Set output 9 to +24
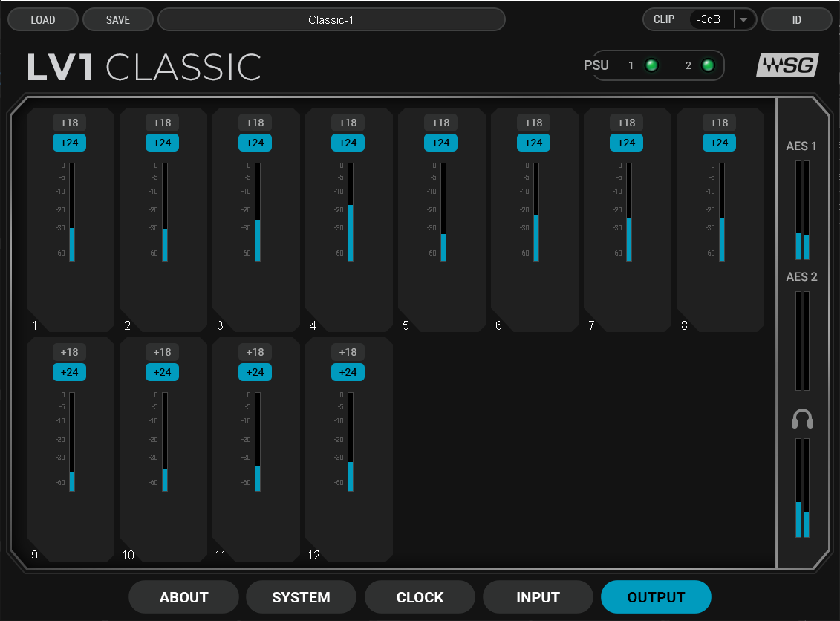The width and height of the screenshot is (840, 621). coord(70,372)
